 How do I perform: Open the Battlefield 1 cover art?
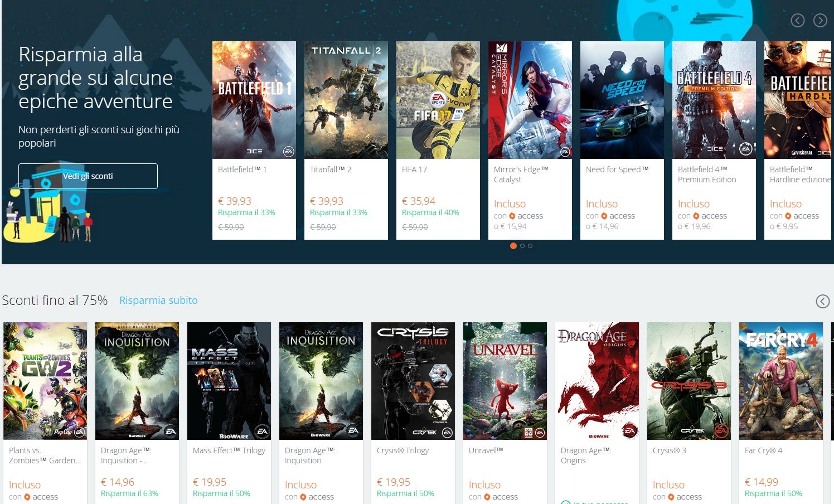(x=254, y=100)
